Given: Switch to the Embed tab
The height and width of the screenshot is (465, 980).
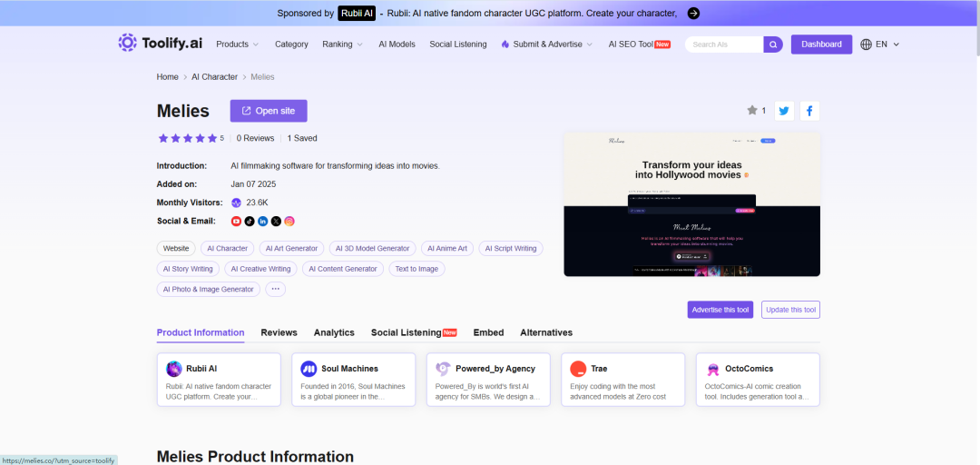Looking at the screenshot, I should tap(488, 332).
